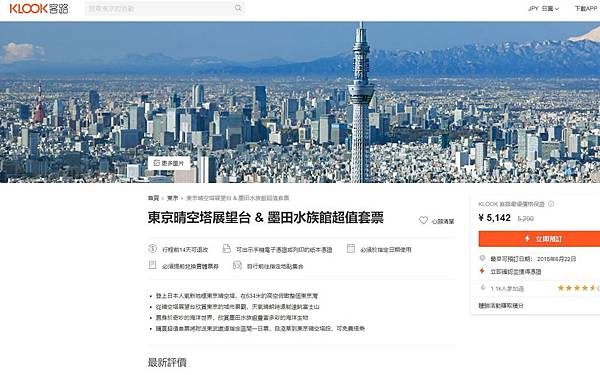Click the Tokyo Skytree banner image
Viewport: 600px width, 375px height.
click(x=300, y=102)
